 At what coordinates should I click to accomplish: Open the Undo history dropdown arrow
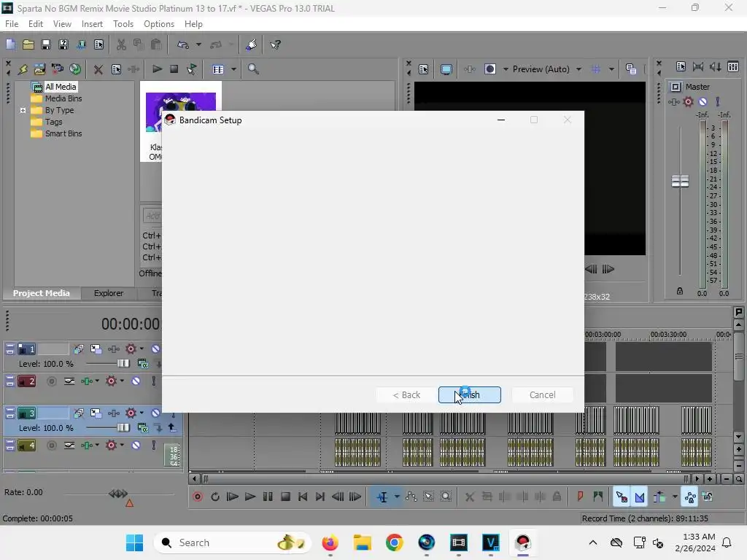(198, 44)
